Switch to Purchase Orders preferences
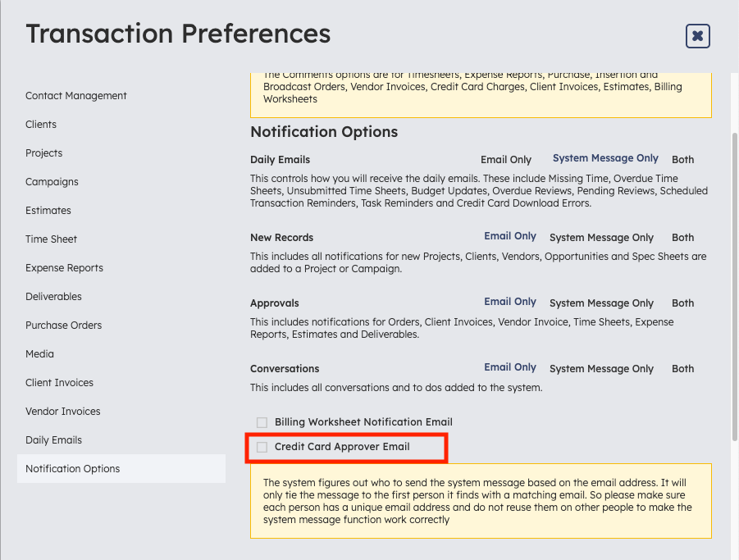 point(64,326)
